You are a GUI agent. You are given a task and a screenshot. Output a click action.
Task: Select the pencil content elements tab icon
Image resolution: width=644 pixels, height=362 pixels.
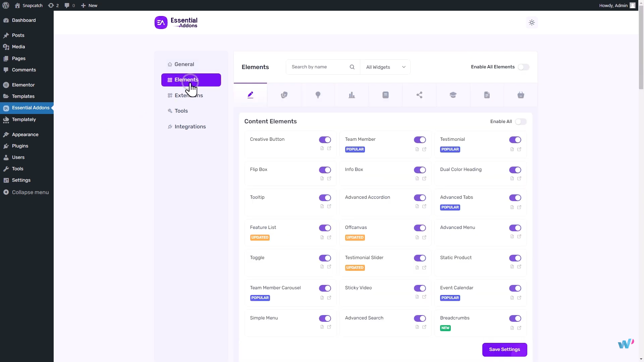coord(250,95)
